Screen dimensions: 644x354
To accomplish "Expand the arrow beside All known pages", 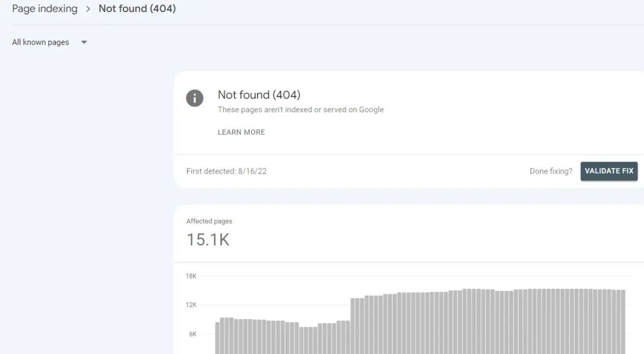I will 84,42.
